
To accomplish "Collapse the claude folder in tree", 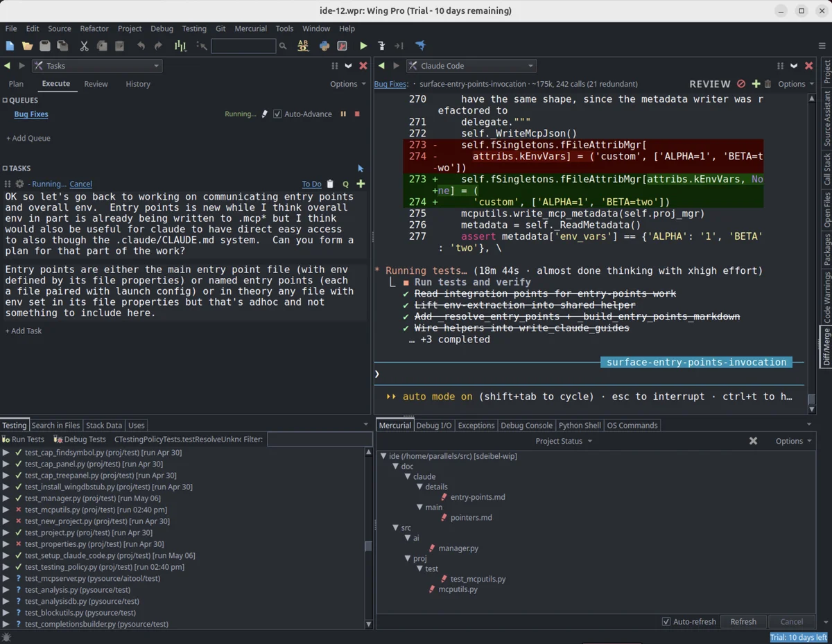I will point(408,477).
